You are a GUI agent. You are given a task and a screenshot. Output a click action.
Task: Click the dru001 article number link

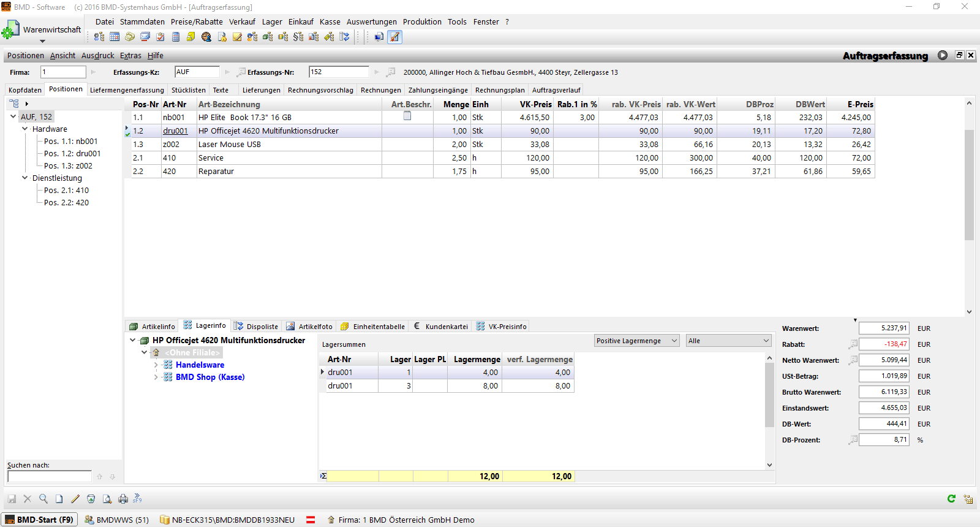(175, 131)
